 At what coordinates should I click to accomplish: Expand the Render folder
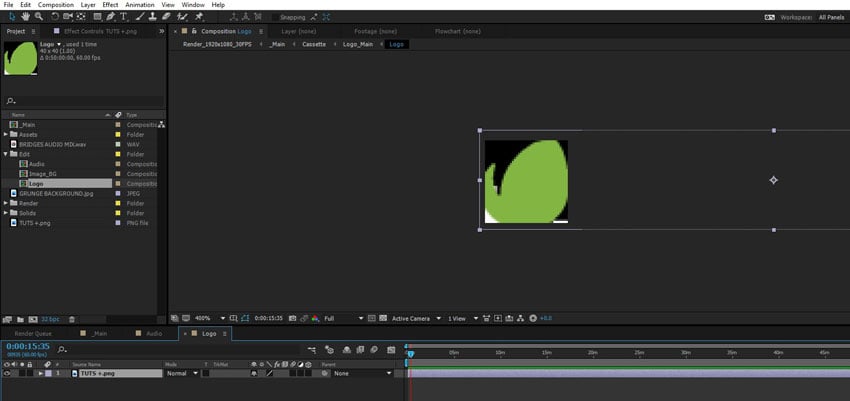[x=6, y=203]
